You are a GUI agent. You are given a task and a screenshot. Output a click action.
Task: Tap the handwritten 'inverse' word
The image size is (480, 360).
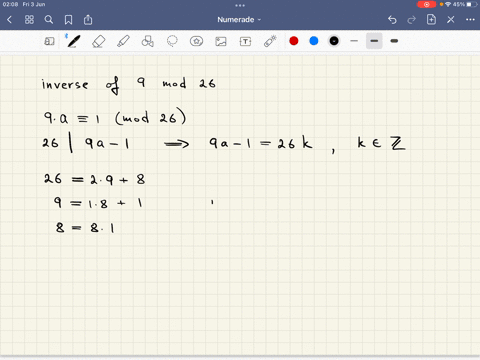click(x=65, y=84)
